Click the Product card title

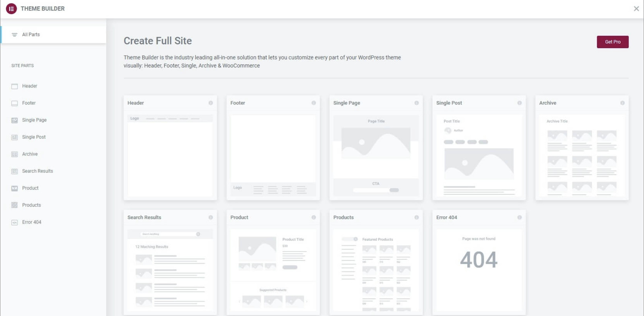coord(239,218)
